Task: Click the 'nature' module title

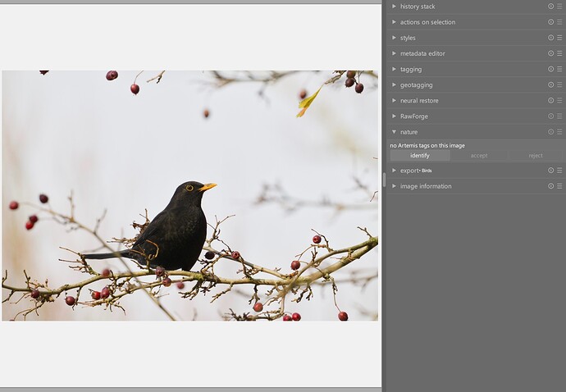Action: coord(409,132)
